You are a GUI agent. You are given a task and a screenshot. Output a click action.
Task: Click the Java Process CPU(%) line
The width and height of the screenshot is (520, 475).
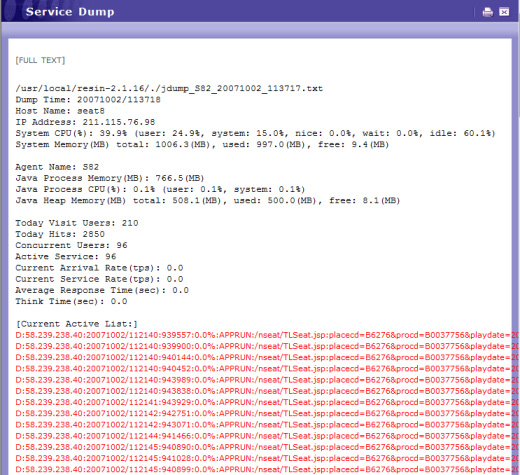pos(160,189)
